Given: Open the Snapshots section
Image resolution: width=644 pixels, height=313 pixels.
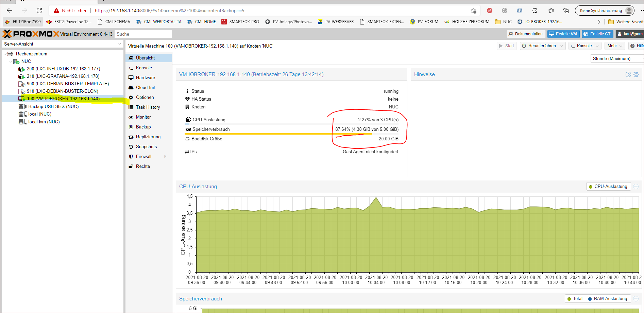Looking at the screenshot, I should click(146, 147).
